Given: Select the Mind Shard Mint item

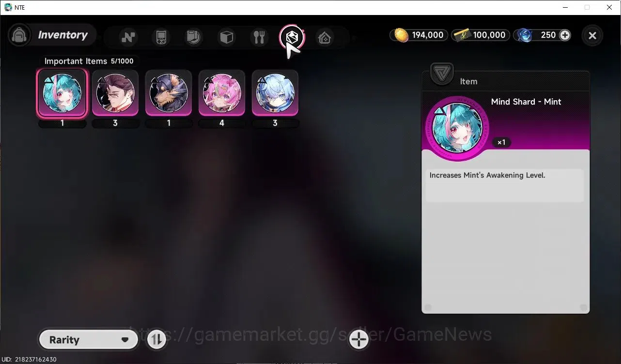Looking at the screenshot, I should [x=62, y=94].
